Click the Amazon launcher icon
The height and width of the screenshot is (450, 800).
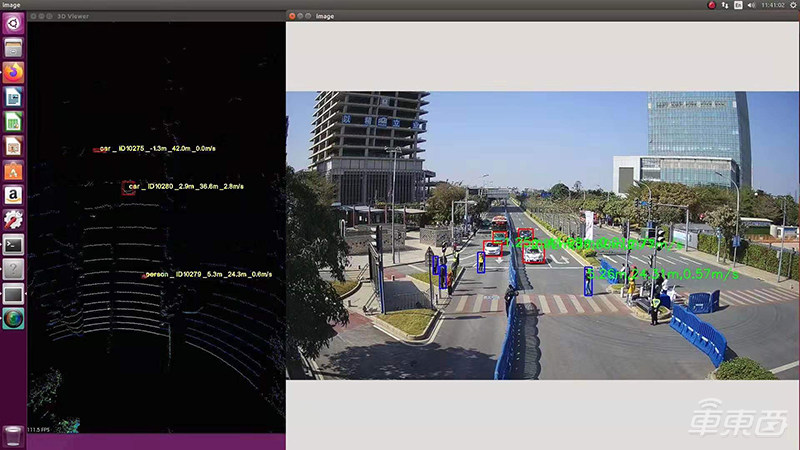pos(13,195)
